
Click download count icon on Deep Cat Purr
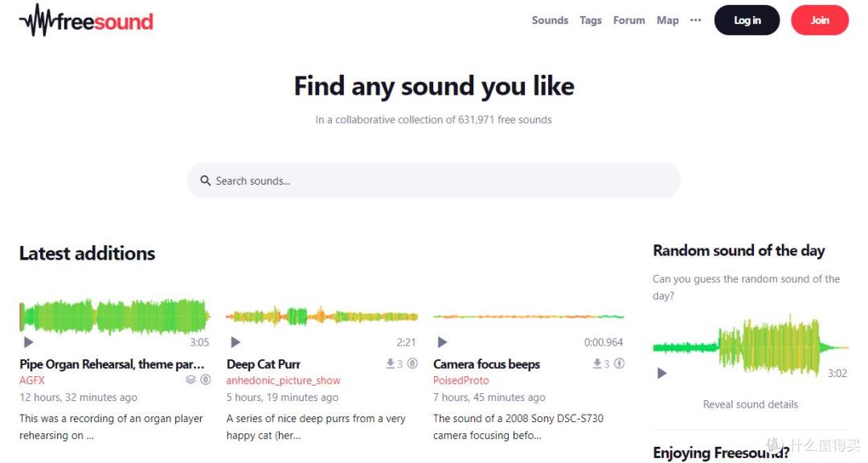[x=391, y=364]
